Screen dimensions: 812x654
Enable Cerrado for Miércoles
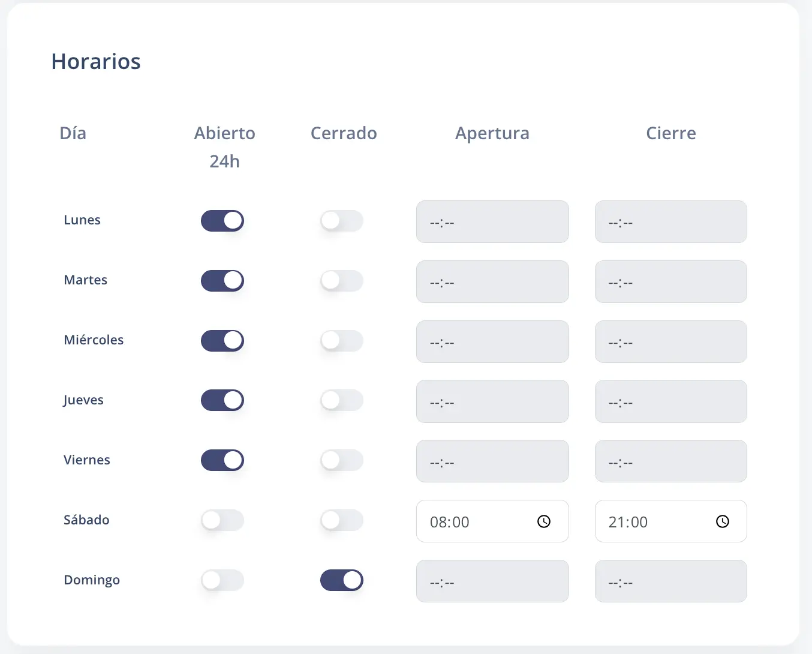(x=342, y=340)
